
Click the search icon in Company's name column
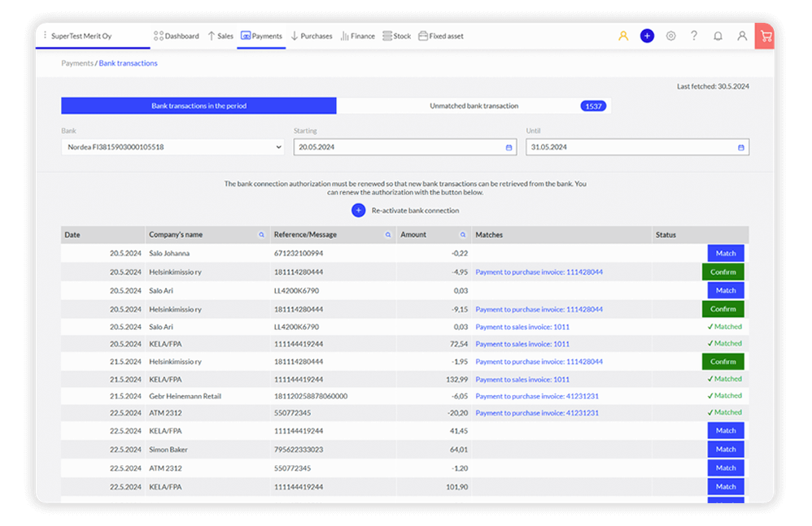point(261,235)
